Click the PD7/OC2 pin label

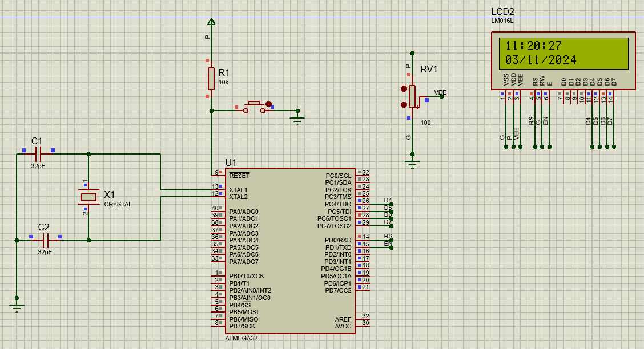[339, 290]
